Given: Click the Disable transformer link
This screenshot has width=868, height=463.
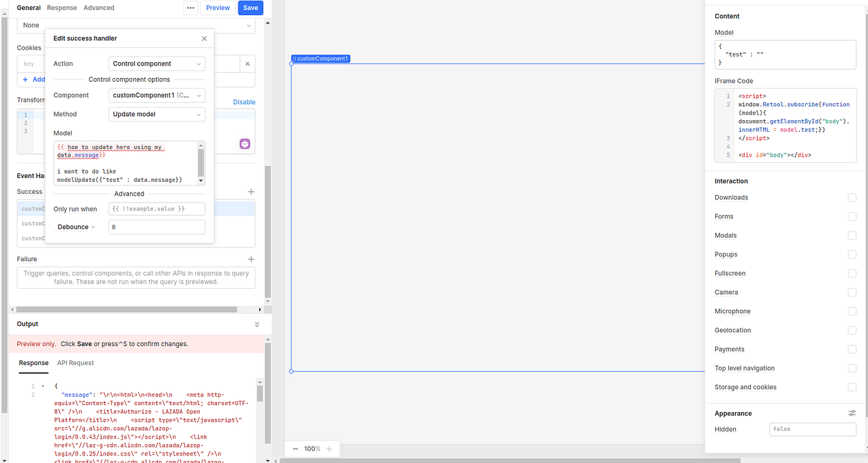Looking at the screenshot, I should 244,102.
